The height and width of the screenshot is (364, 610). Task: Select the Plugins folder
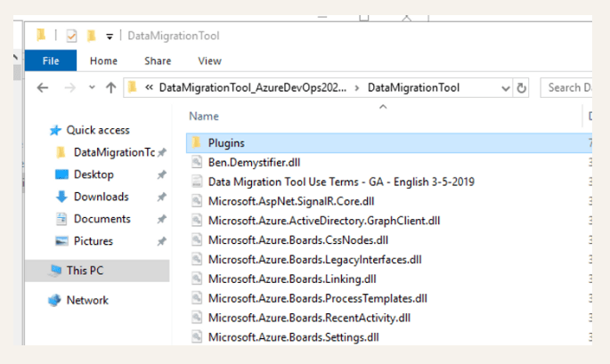389,142
